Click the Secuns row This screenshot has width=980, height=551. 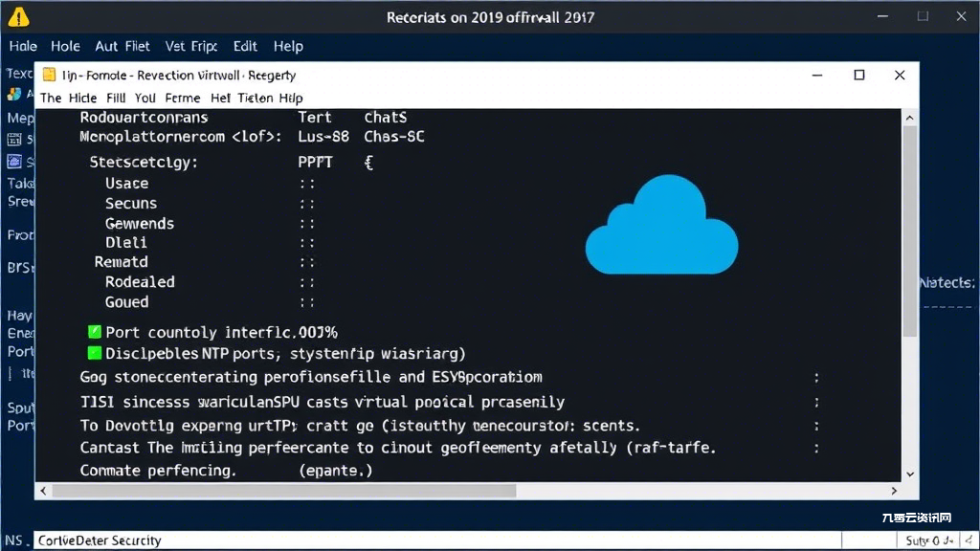131,203
